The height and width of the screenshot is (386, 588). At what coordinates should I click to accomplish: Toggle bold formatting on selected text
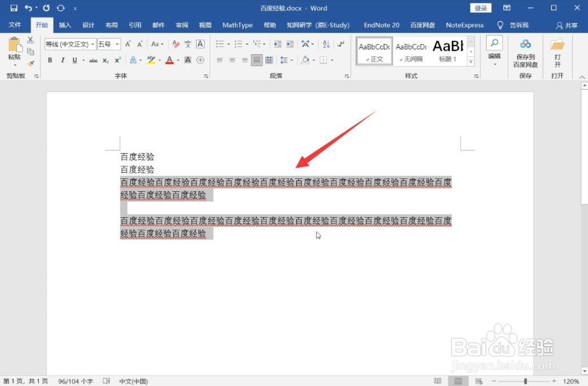tap(50, 59)
